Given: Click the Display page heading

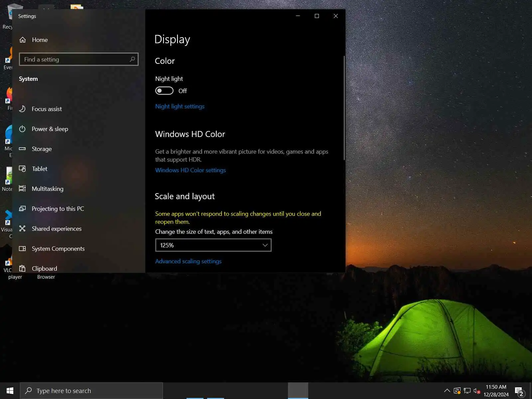Looking at the screenshot, I should [172, 39].
